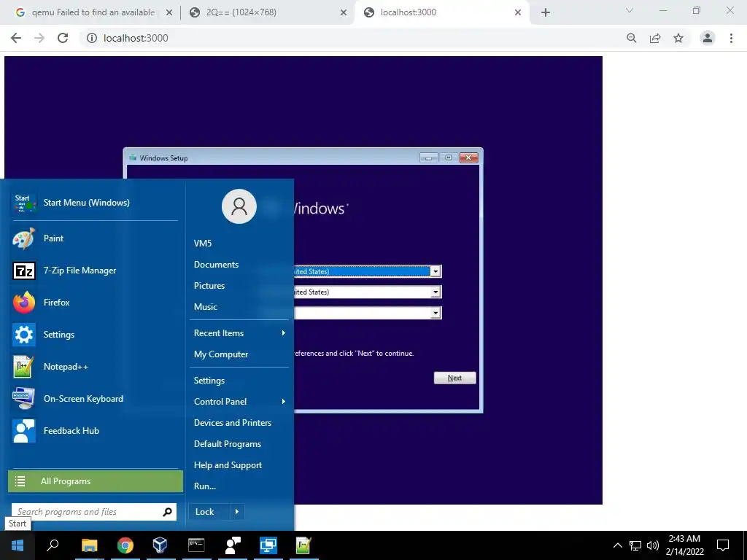Expand power options arrow beside Lock
The image size is (747, 560).
[237, 512]
